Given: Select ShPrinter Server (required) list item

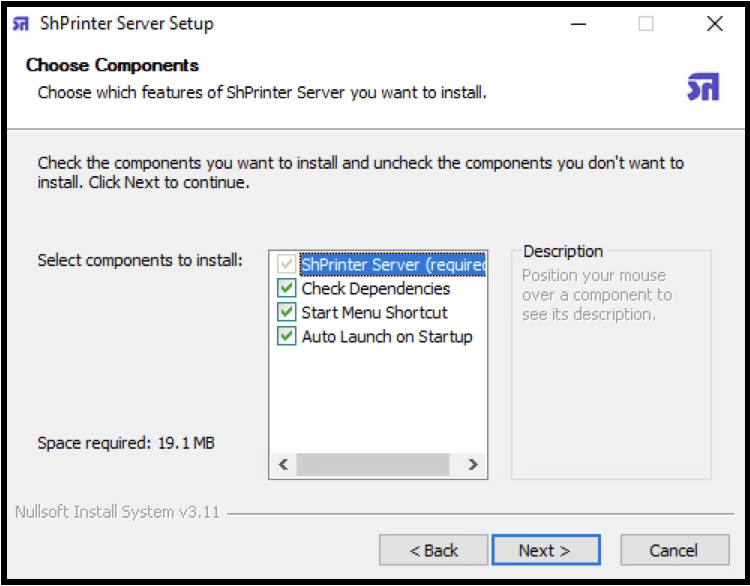Looking at the screenshot, I should click(x=393, y=265).
